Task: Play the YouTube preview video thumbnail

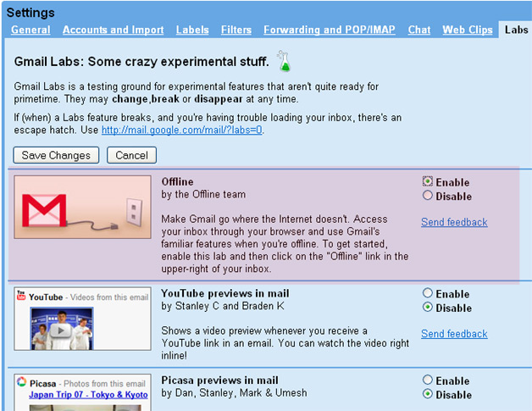Action: pos(64,328)
